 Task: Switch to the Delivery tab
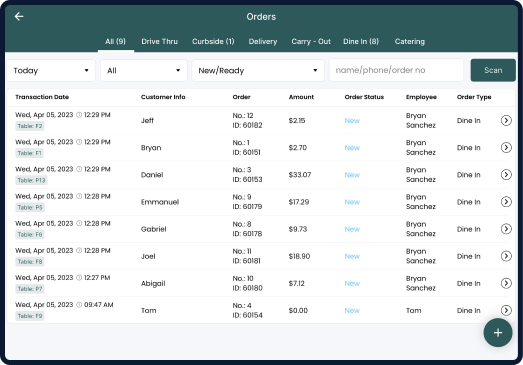pos(263,41)
